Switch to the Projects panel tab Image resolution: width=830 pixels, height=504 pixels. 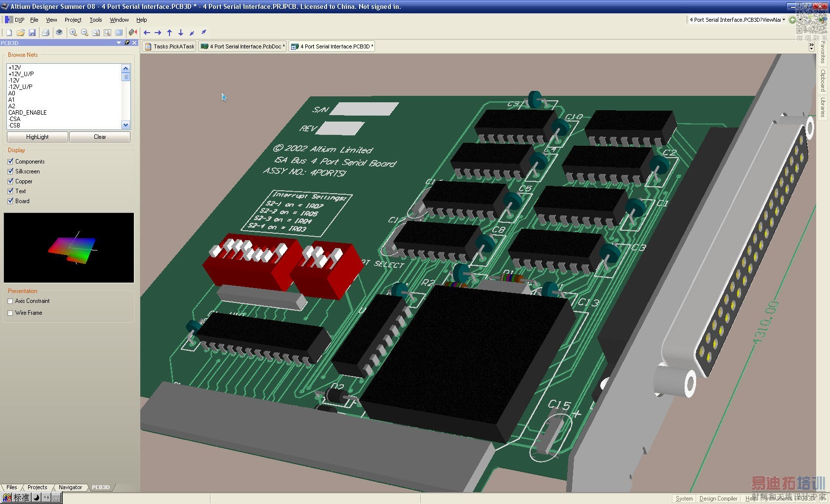pyautogui.click(x=38, y=487)
